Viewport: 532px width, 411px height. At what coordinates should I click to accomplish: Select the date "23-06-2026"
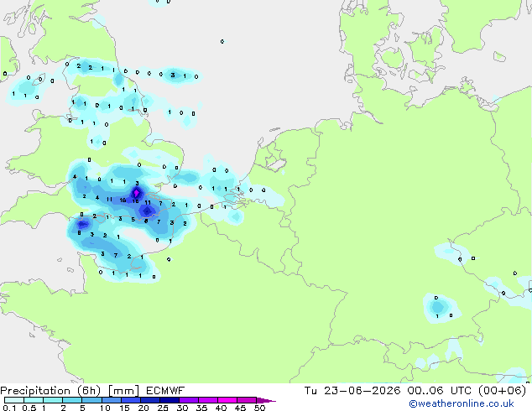click(x=362, y=391)
